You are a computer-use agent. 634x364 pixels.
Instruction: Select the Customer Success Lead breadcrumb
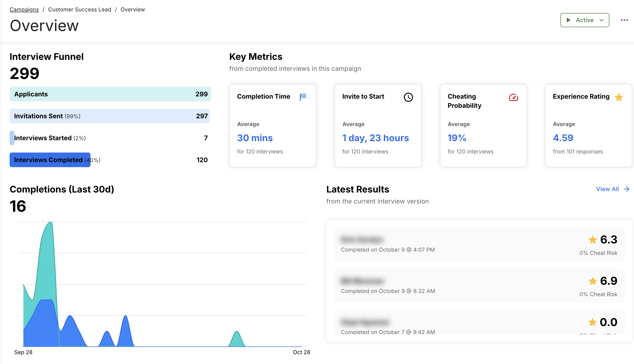pyautogui.click(x=80, y=10)
